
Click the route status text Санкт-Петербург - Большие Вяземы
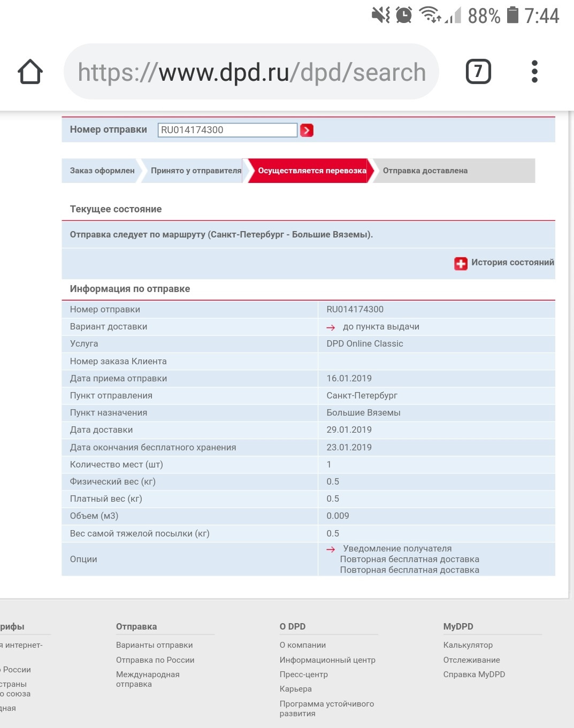(221, 234)
